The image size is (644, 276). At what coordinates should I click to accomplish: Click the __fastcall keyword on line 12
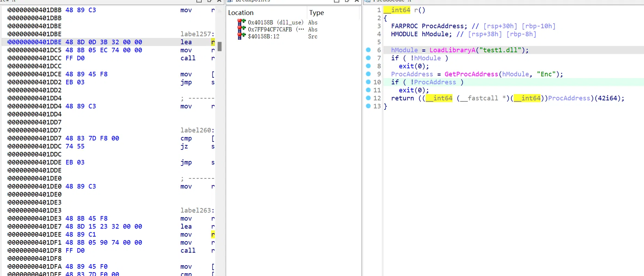click(479, 98)
